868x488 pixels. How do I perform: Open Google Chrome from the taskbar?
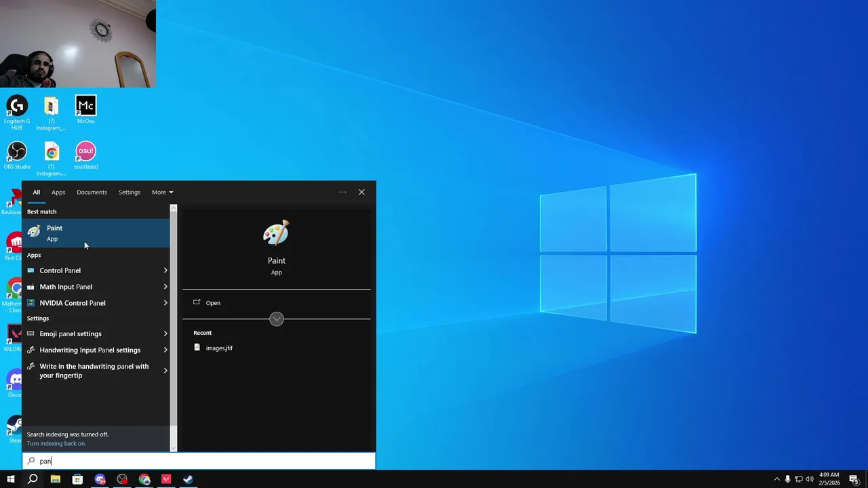144,479
